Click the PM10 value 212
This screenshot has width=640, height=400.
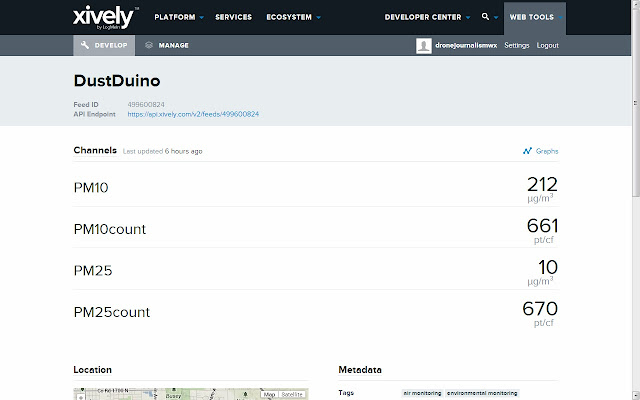[x=542, y=184]
